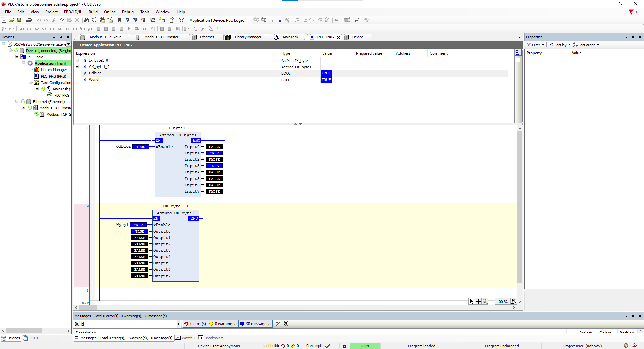Click the Library Manager tree item
This screenshot has width=644, height=349.
point(54,70)
